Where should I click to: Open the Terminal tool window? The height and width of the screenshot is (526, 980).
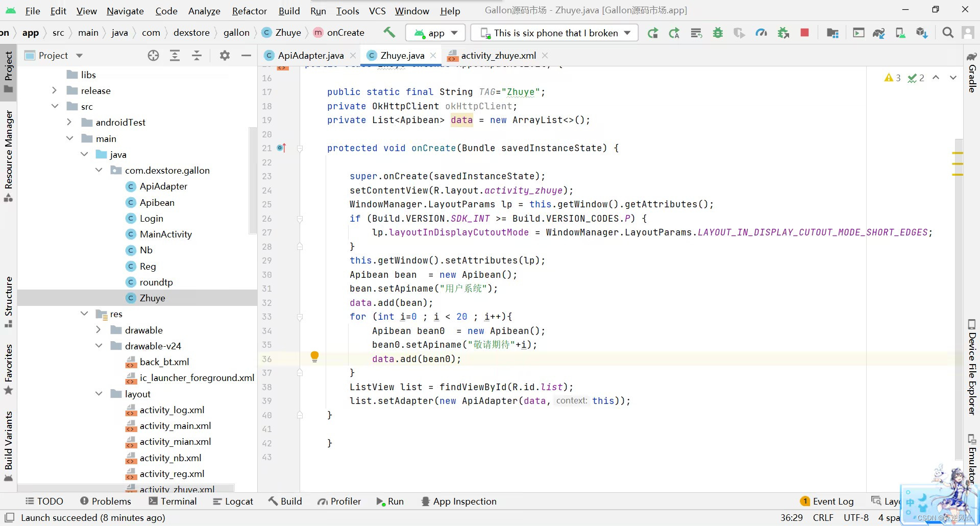point(173,501)
